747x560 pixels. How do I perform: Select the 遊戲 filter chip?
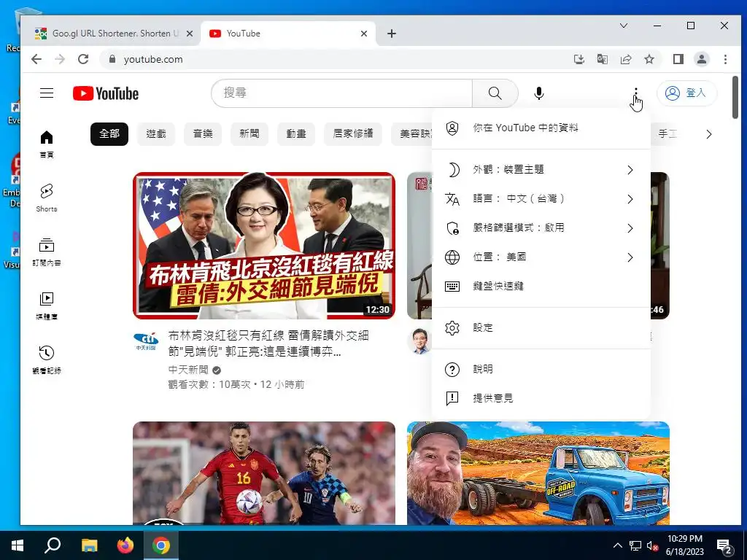(156, 134)
